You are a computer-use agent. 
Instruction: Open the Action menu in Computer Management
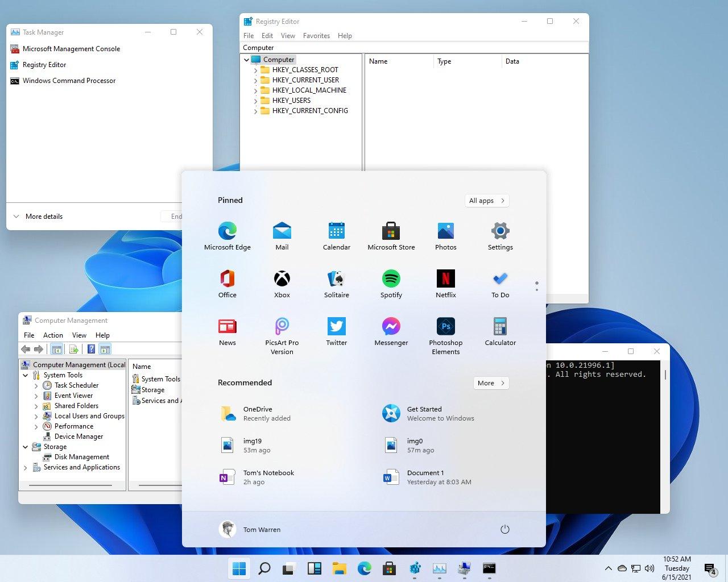coord(53,335)
